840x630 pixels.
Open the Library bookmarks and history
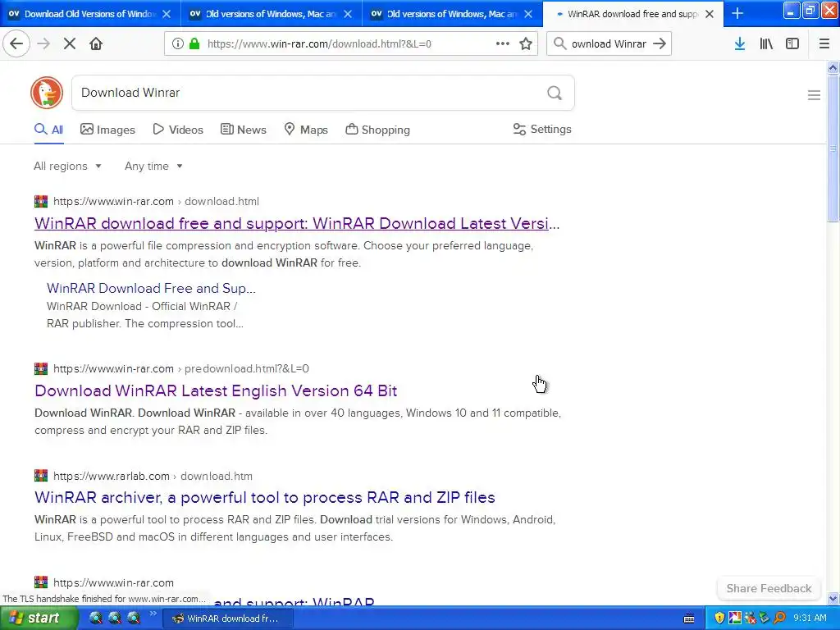[766, 44]
